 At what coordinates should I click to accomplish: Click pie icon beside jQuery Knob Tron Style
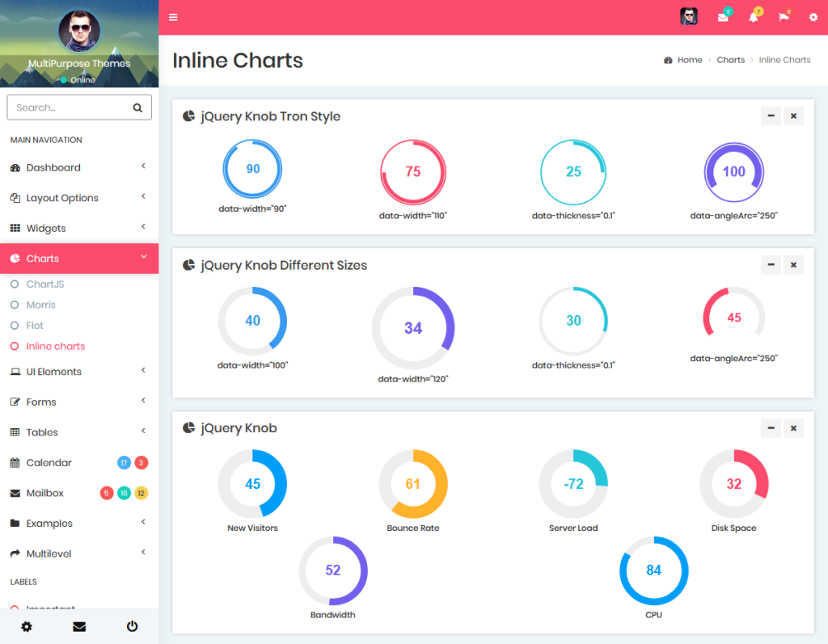pos(188,116)
